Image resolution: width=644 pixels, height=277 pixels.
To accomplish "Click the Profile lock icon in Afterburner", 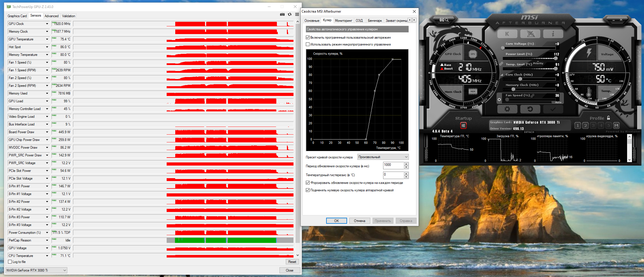I will tap(608, 118).
